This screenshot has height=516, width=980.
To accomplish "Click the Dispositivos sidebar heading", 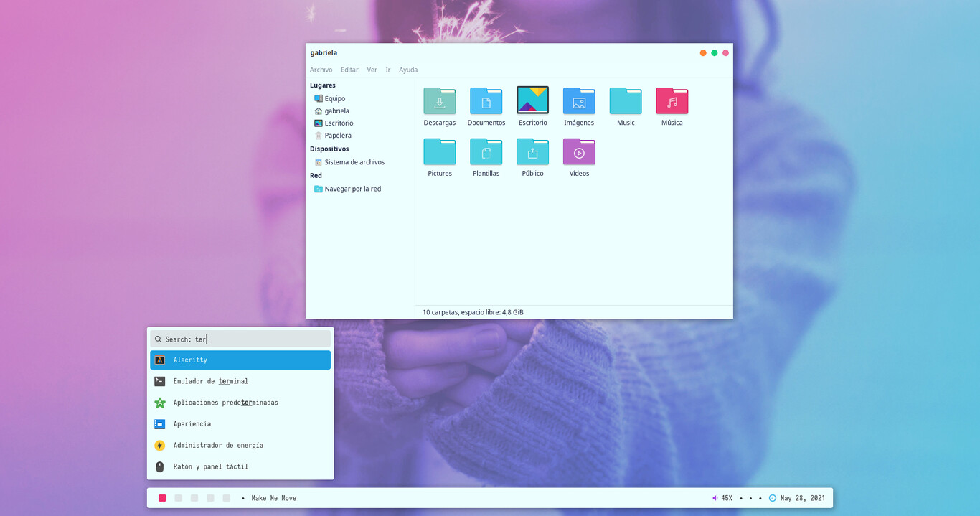I will (329, 149).
